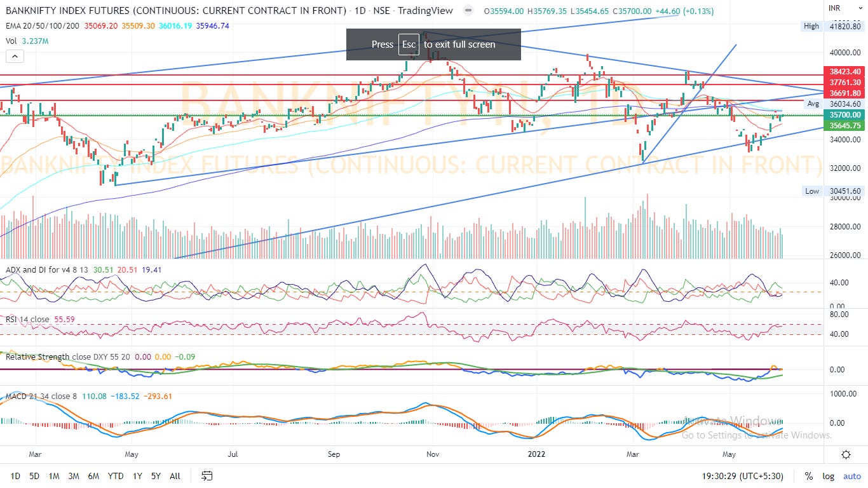Toggle auto scale mode
Image resolution: width=868 pixels, height=488 pixels.
pos(851,476)
